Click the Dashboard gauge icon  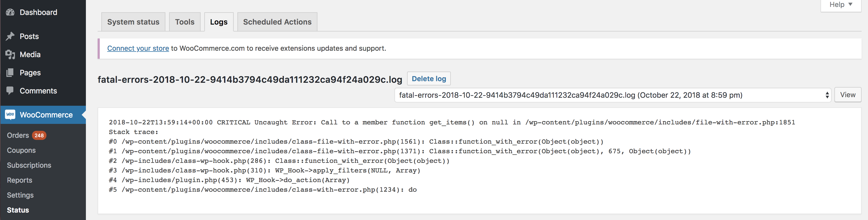pos(10,13)
